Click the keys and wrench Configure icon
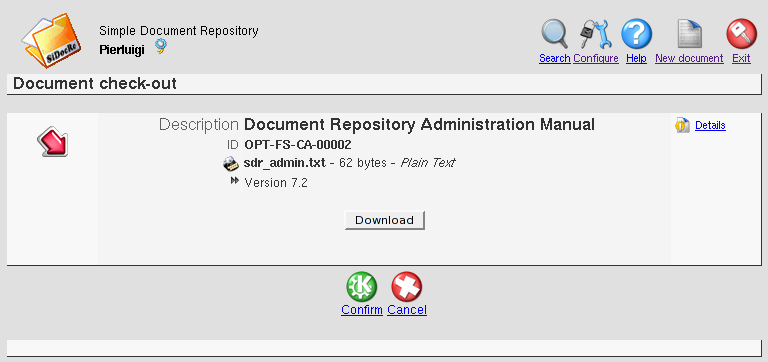 pos(596,34)
